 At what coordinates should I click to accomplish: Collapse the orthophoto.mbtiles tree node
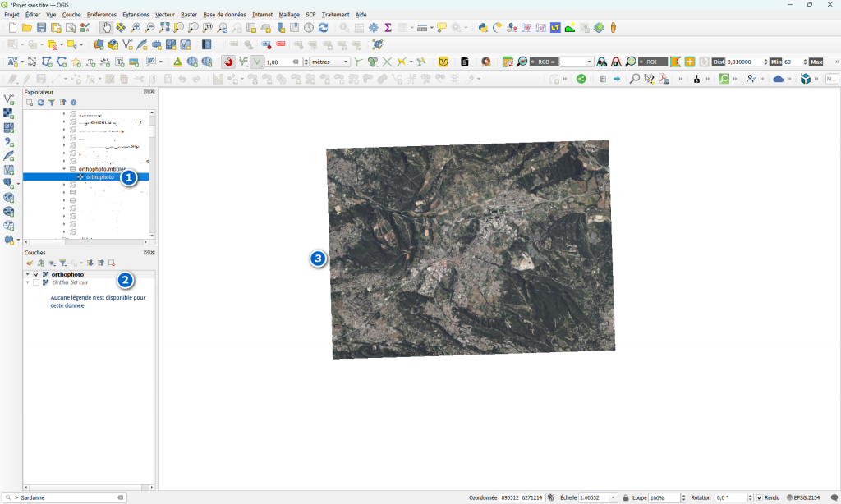[64, 169]
